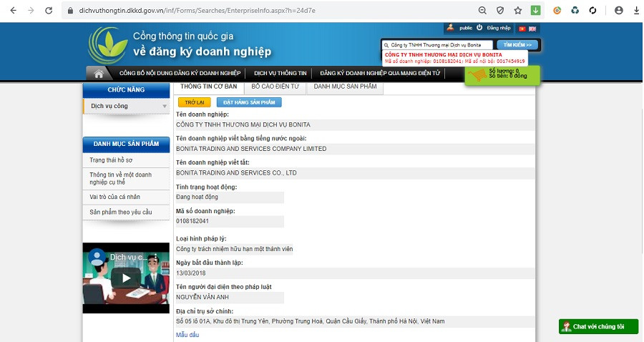This screenshot has width=644, height=342.
Task: Open Thông tin về một doanh nghiệp cụ thể
Action: pos(126,179)
